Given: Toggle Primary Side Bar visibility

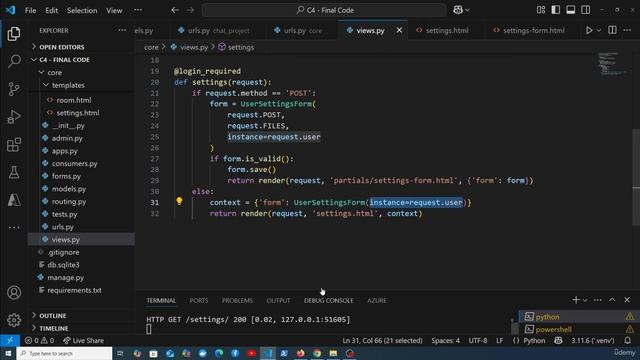Looking at the screenshot, I should (556, 10).
